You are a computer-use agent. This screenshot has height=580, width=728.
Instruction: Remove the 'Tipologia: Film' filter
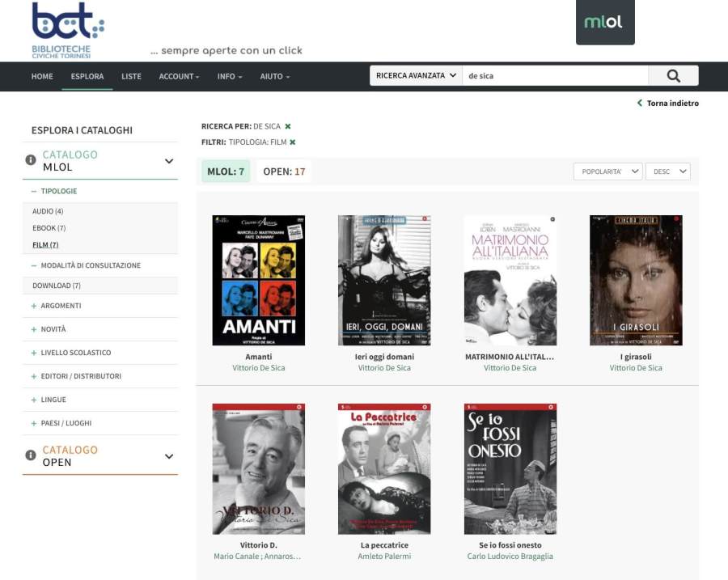[x=293, y=142]
